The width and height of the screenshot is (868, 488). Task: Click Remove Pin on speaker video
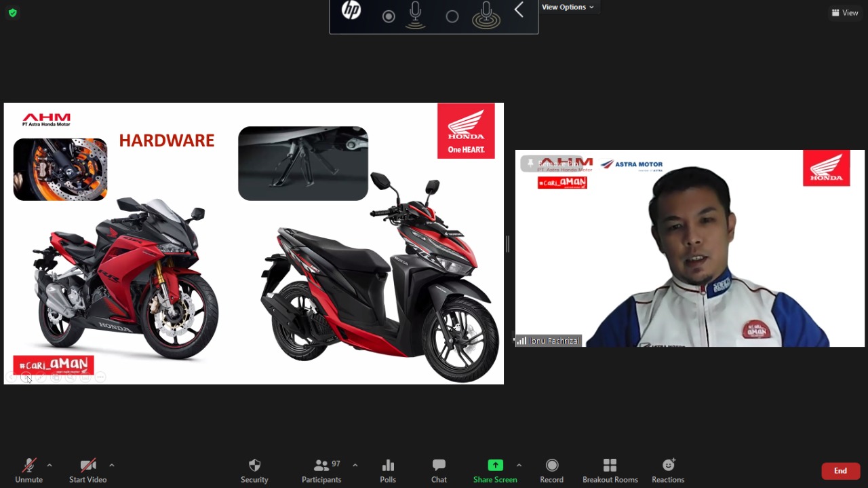click(551, 164)
